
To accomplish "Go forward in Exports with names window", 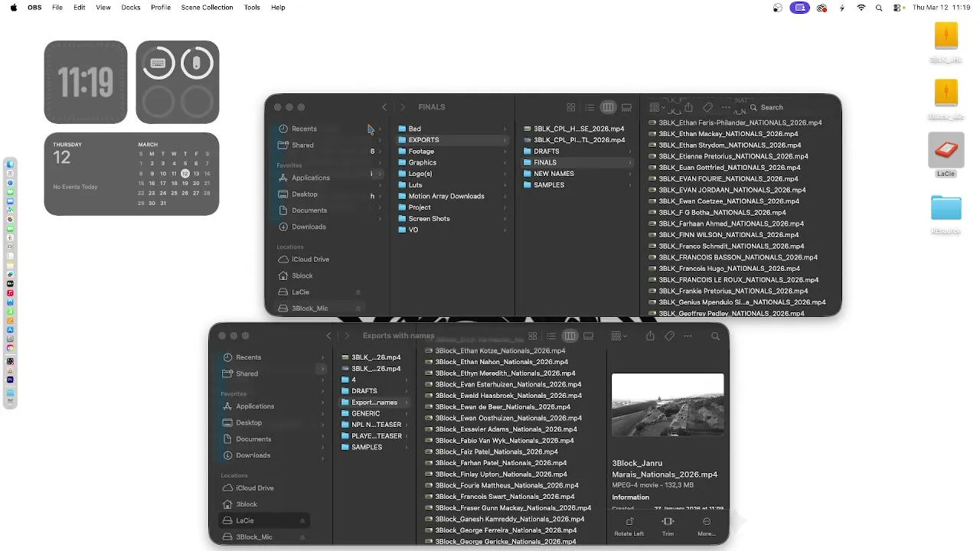I will (x=346, y=336).
